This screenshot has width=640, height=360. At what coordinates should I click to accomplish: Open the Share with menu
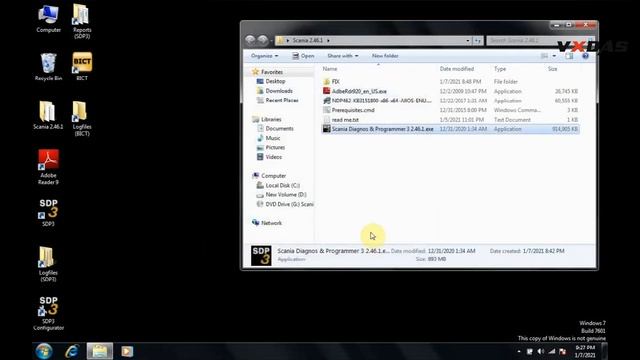point(342,56)
